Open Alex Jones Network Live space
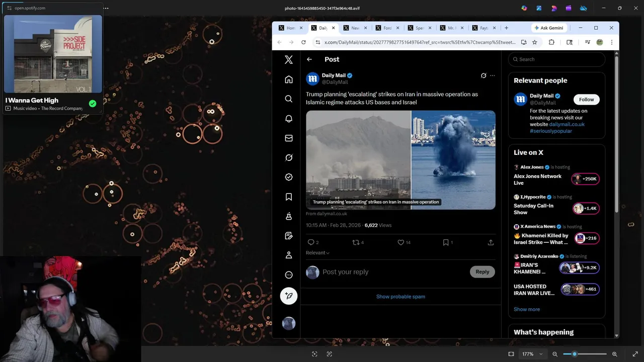 pyautogui.click(x=556, y=176)
